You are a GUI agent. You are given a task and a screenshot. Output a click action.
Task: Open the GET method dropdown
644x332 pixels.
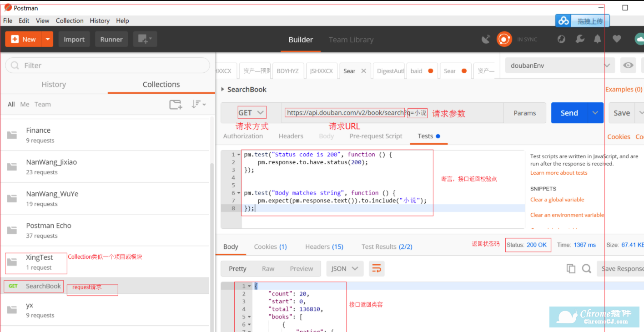pyautogui.click(x=252, y=113)
